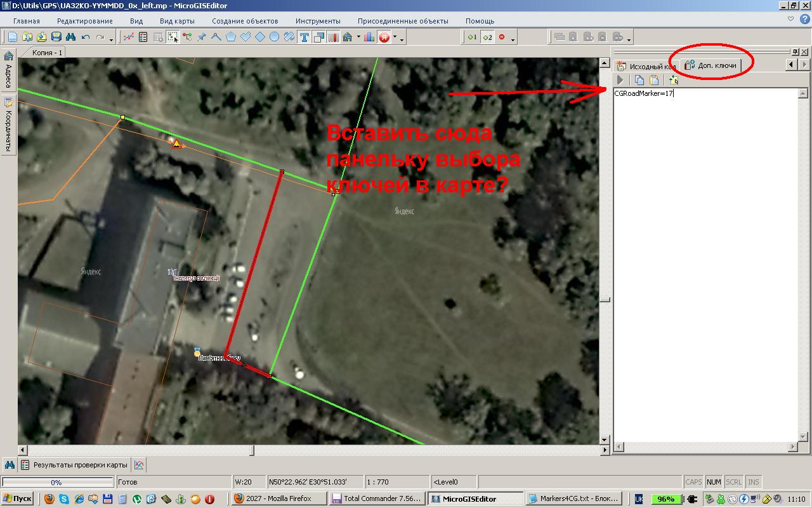Click the Paste icon in keys panel

pyautogui.click(x=654, y=80)
